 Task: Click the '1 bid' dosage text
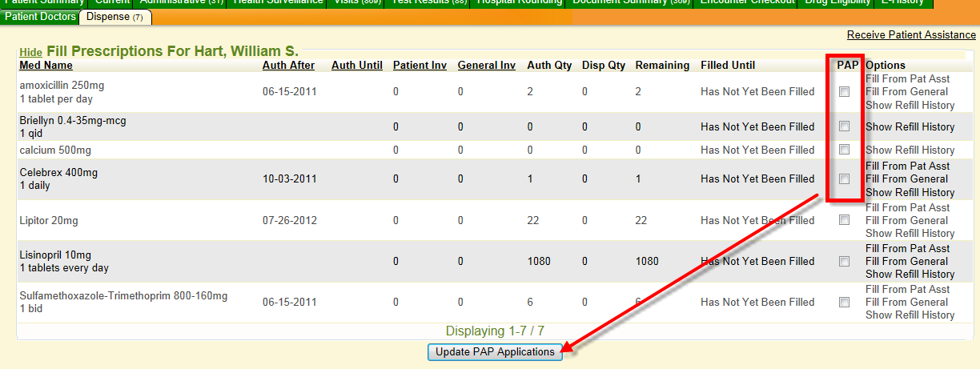click(32, 308)
